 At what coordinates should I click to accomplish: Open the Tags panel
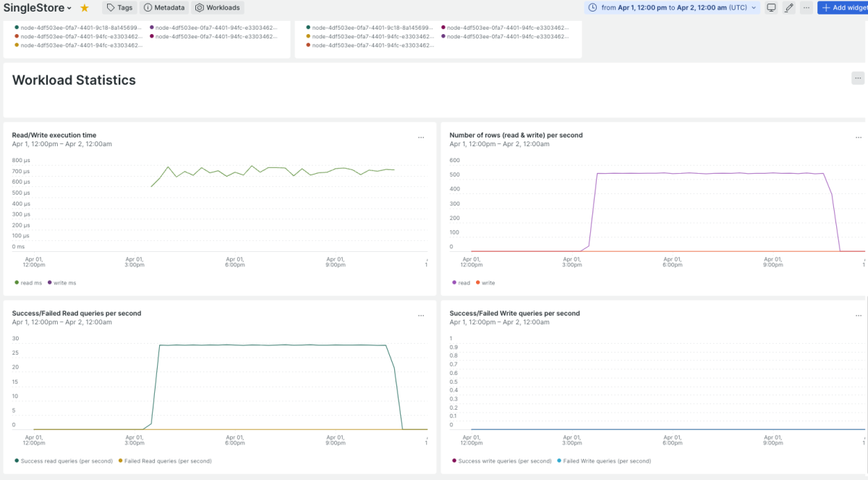point(119,8)
